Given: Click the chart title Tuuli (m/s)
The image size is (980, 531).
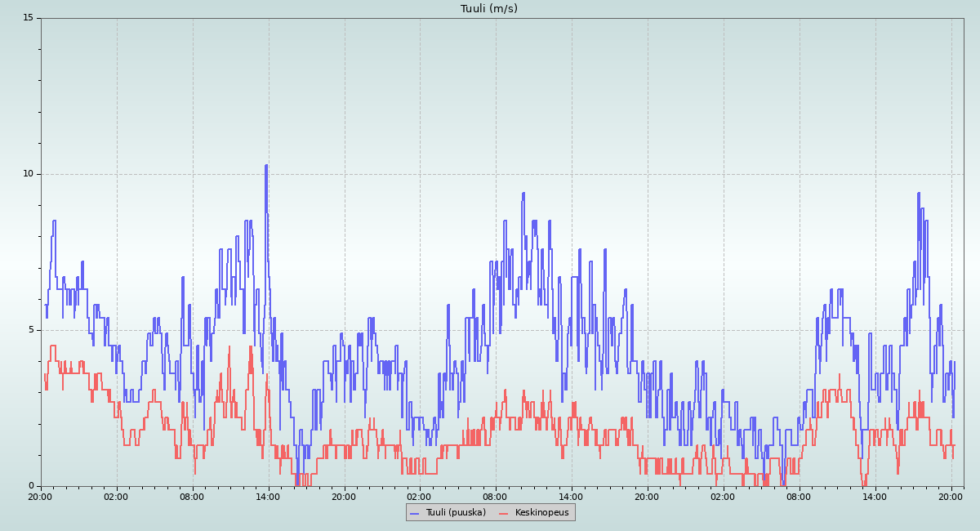Looking at the screenshot, I should [x=488, y=9].
